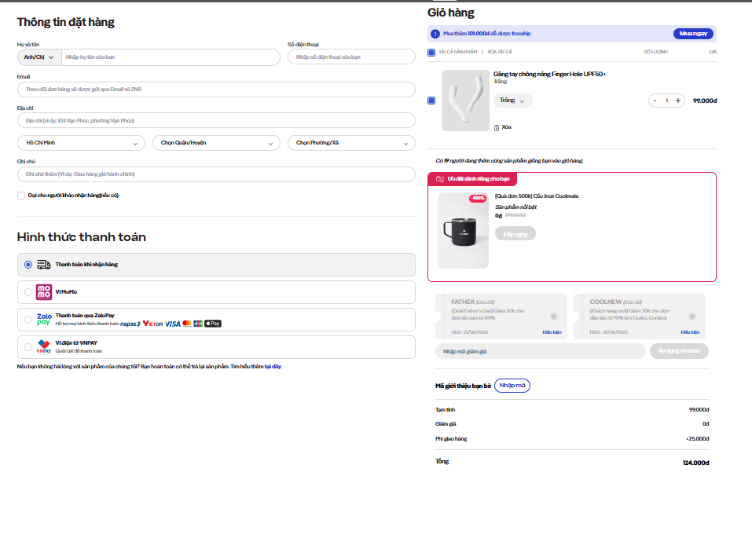Decrease glove quantity with minus button

pyautogui.click(x=655, y=101)
